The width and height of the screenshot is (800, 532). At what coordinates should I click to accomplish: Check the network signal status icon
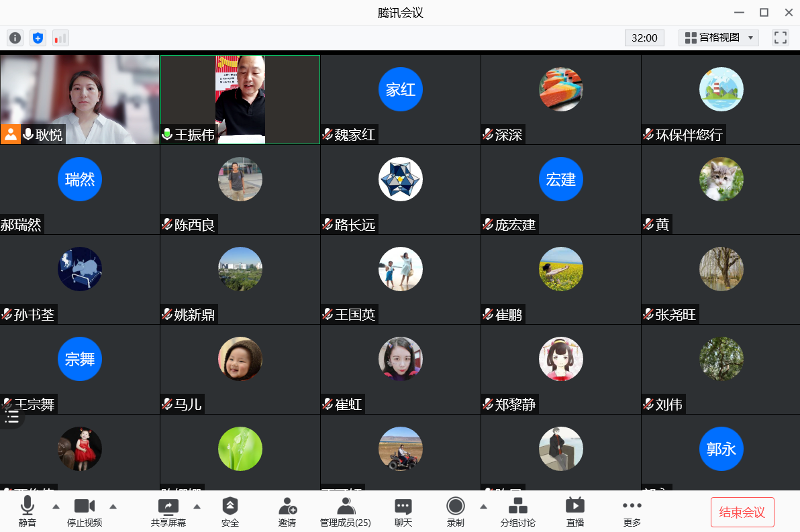click(60, 38)
